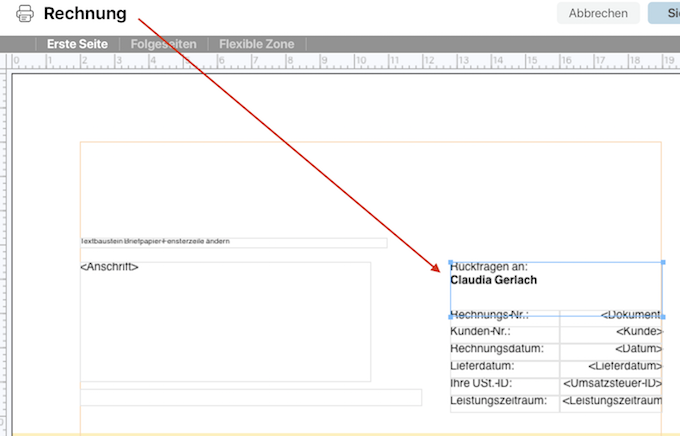Select the <Umsatzsteuer-ID> placeholder
680x436 pixels.
coord(612,383)
